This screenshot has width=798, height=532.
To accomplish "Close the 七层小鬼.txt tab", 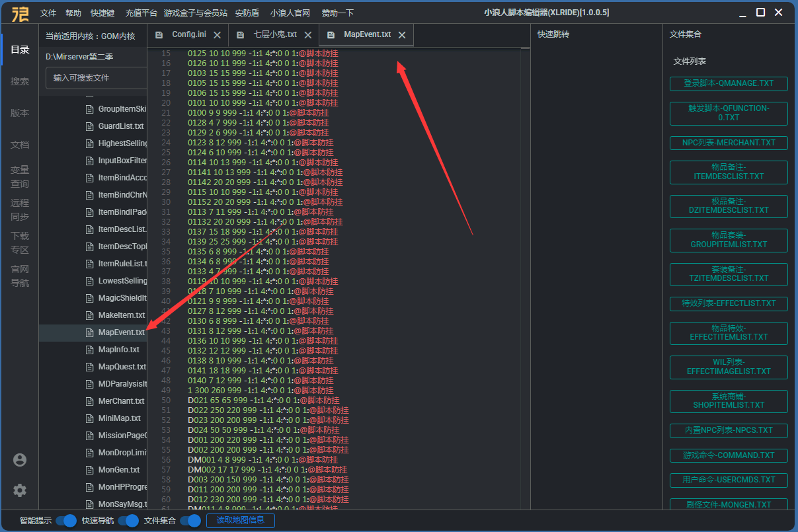I will (x=308, y=35).
